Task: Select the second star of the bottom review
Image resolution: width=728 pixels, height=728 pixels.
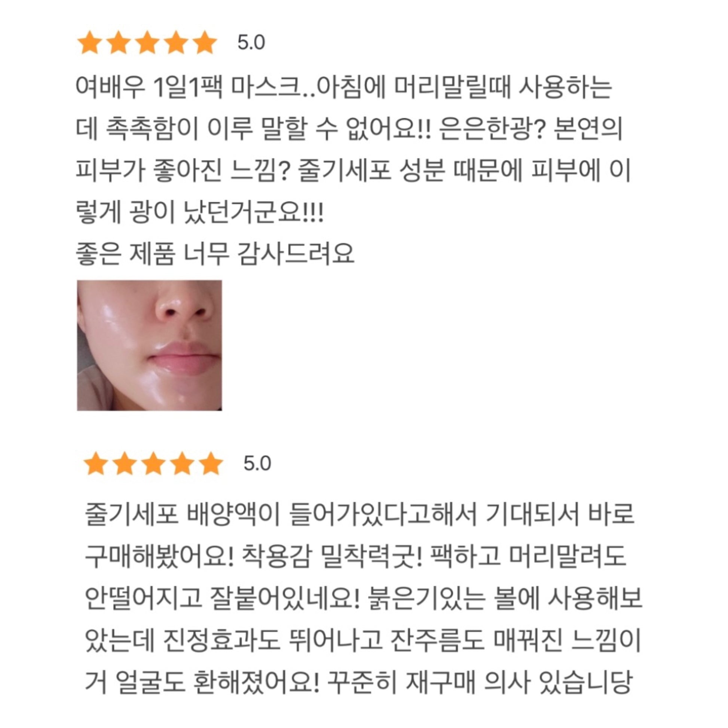Action: tap(125, 464)
